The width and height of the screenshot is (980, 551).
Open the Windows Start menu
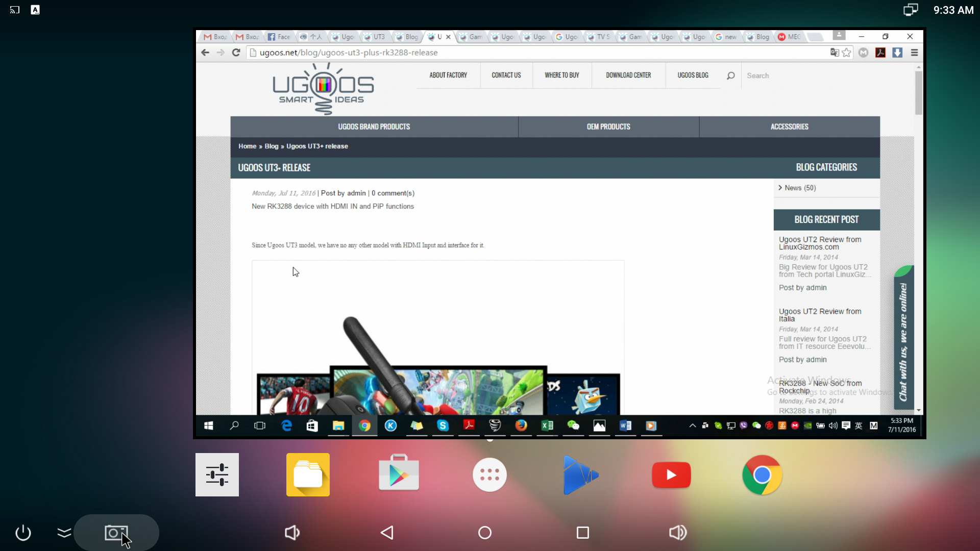(209, 425)
